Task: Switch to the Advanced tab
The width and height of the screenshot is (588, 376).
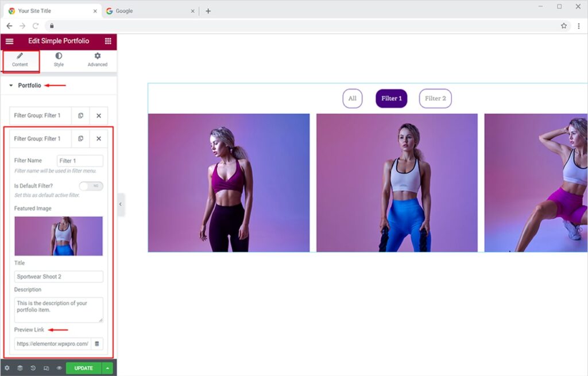Action: 97,60
